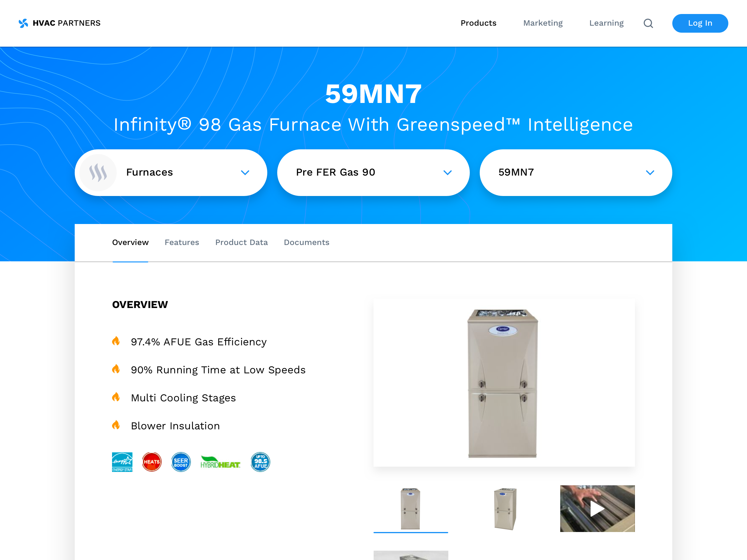This screenshot has height=560, width=747.
Task: Click the HybridHeat logo badge
Action: tap(221, 462)
